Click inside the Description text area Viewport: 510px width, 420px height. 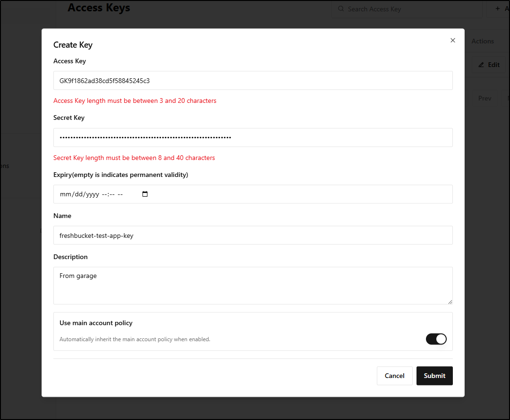point(253,286)
